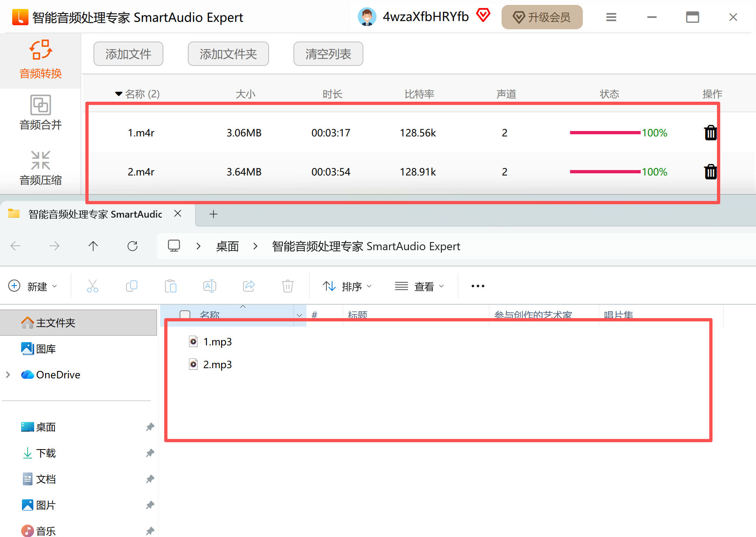Add a new File Explorer tab
756x537 pixels.
(213, 214)
